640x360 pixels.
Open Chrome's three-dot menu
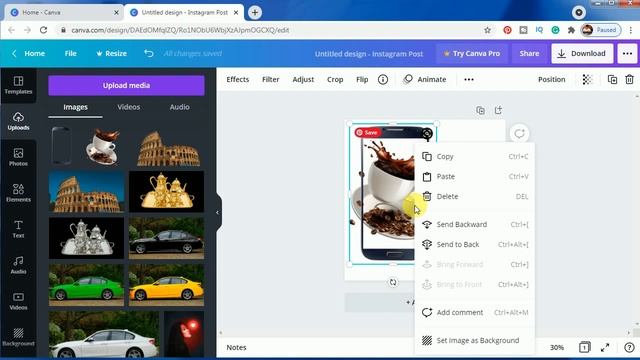(631, 30)
